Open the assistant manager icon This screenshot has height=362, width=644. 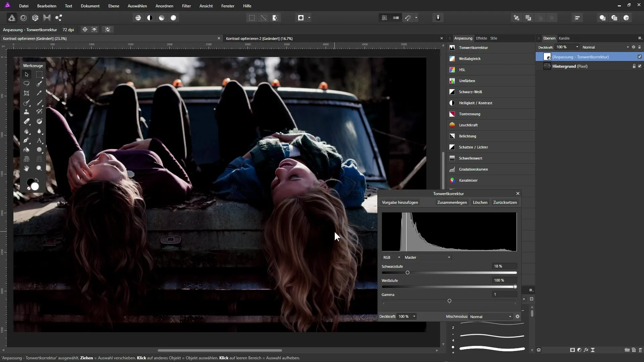(x=438, y=18)
